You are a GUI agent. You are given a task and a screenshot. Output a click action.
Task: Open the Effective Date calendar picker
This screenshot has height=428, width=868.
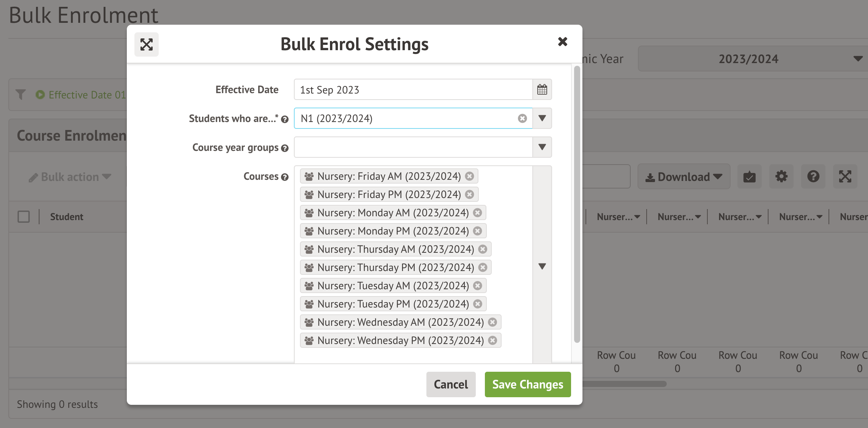[542, 90]
